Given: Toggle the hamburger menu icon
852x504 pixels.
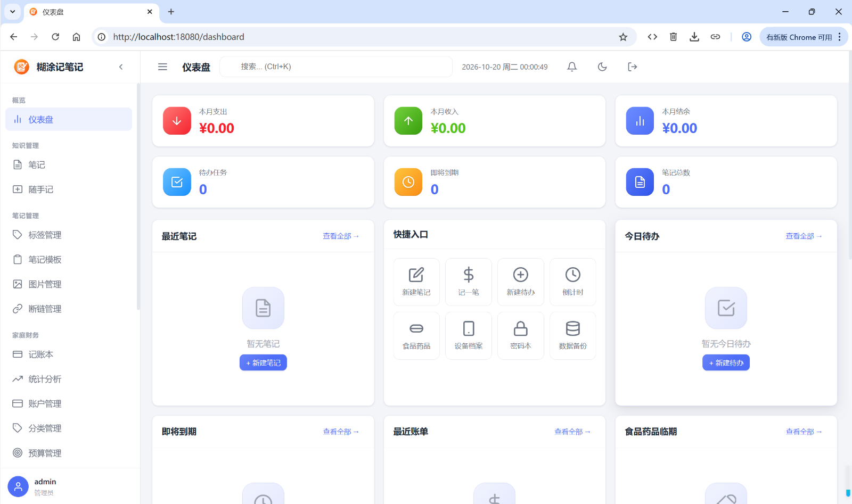Looking at the screenshot, I should point(162,67).
